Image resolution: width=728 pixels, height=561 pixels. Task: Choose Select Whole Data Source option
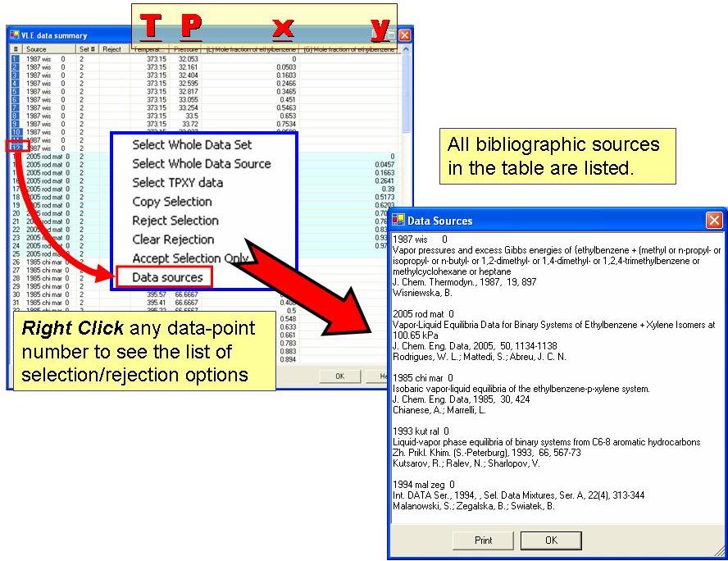[201, 164]
